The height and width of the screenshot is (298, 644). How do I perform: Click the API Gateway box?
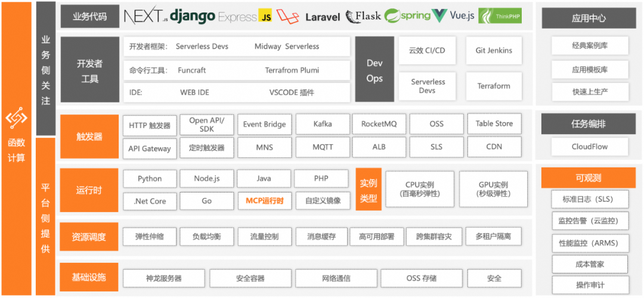150,148
